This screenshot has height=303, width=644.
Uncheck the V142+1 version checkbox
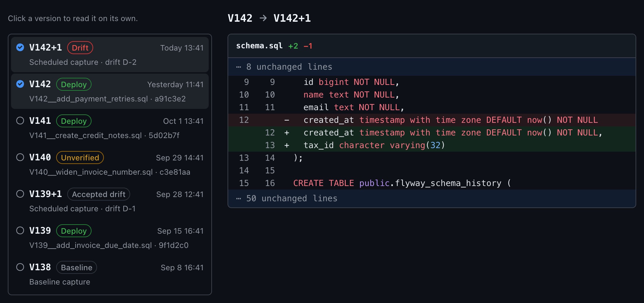click(20, 47)
